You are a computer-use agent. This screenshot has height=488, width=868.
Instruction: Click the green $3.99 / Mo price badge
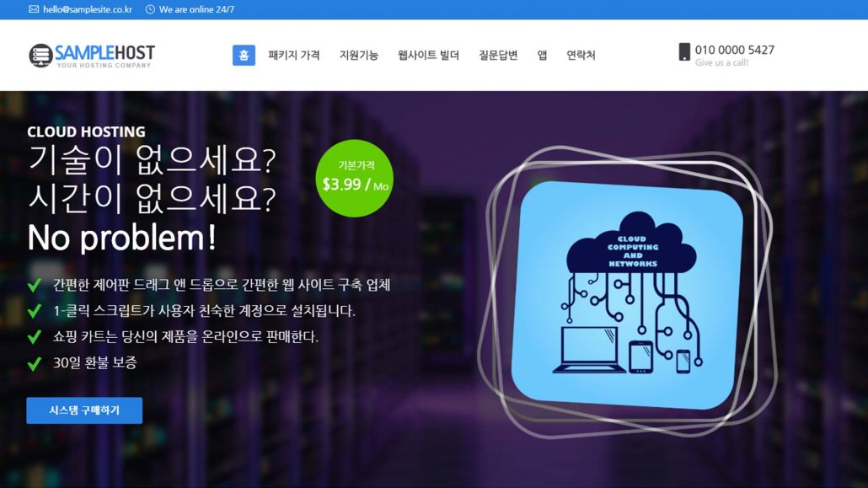(355, 179)
